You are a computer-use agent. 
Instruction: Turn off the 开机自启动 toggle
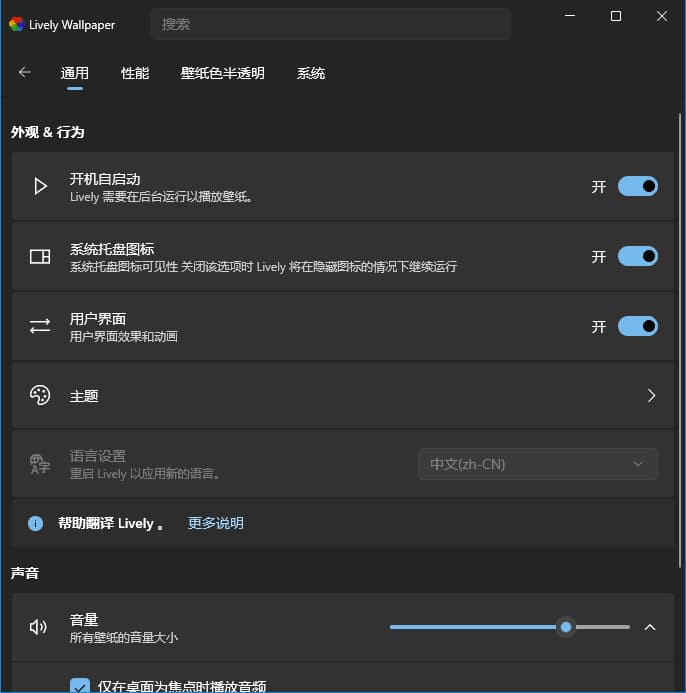tap(637, 186)
